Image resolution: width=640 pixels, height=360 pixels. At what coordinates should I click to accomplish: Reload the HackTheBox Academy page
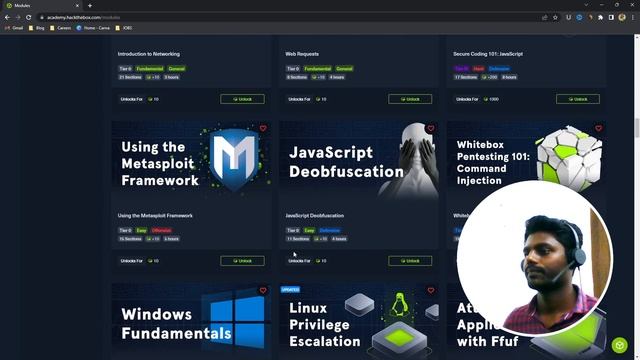tap(29, 18)
